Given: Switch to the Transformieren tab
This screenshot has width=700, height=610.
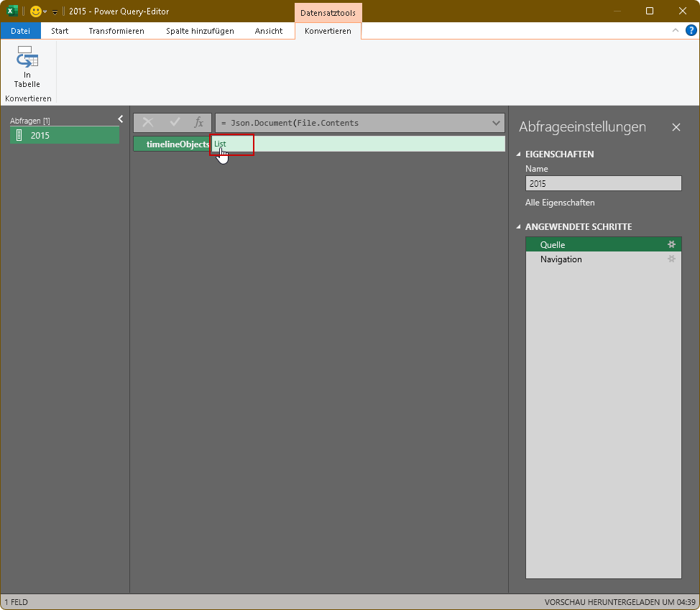Looking at the screenshot, I should point(116,31).
